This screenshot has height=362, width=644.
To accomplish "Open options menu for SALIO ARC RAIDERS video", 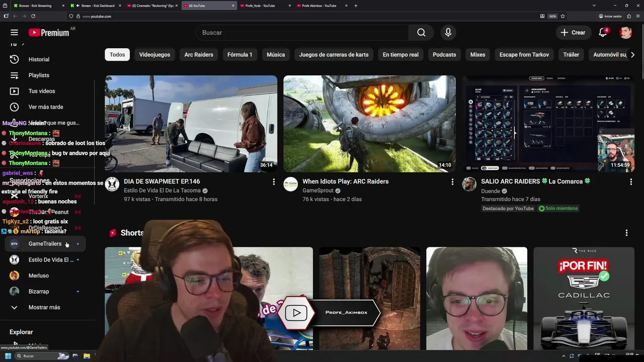I will pyautogui.click(x=631, y=182).
